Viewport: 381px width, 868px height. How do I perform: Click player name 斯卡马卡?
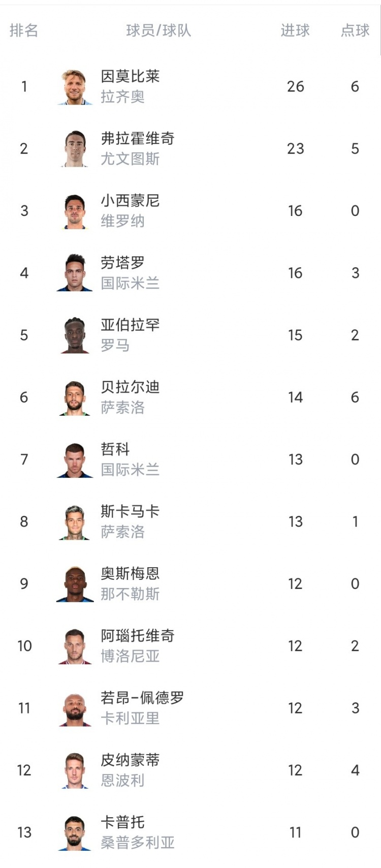click(130, 511)
